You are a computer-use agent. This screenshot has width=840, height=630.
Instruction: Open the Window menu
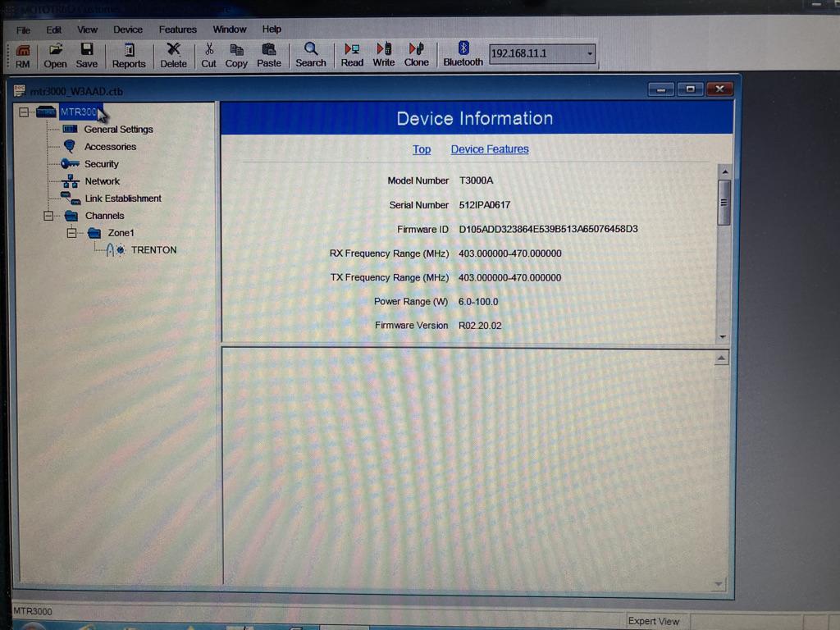230,29
